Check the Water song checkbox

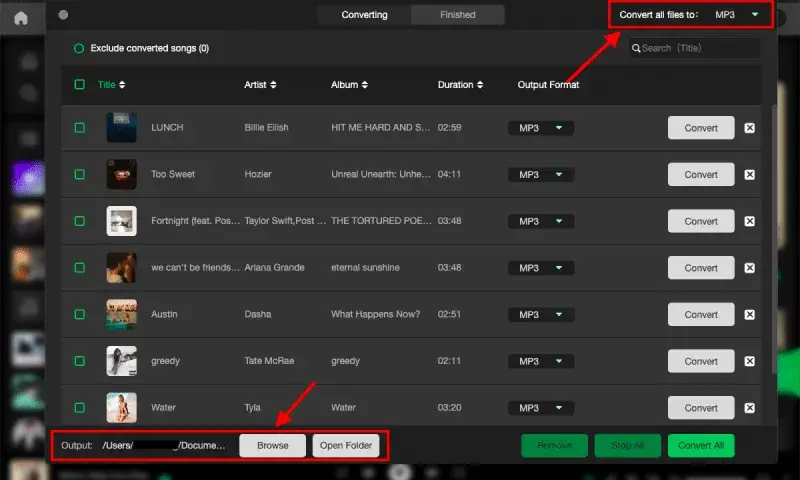[80, 408]
